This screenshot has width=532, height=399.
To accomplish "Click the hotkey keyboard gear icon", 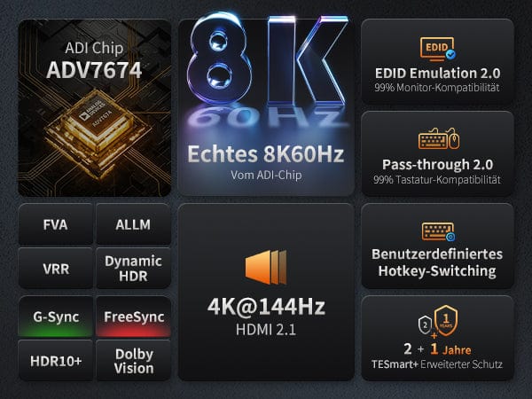I will point(438,231).
